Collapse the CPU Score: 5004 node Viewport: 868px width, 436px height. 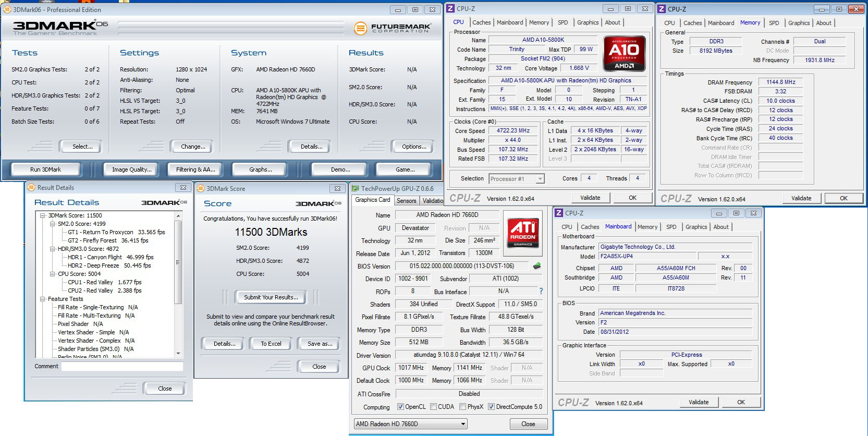(x=53, y=274)
